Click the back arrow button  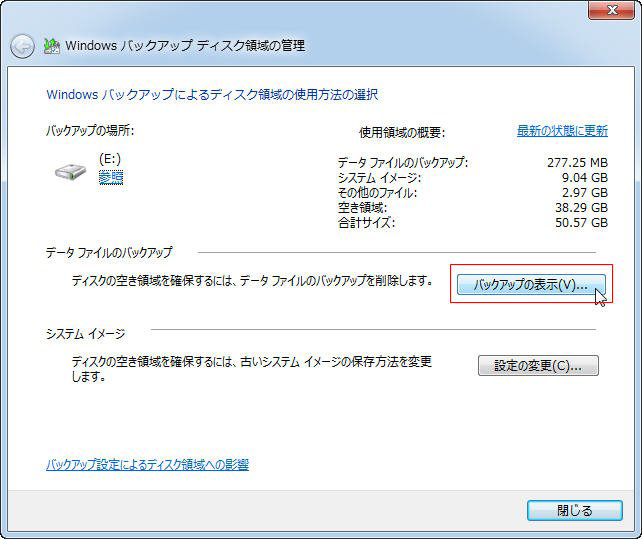click(x=22, y=46)
